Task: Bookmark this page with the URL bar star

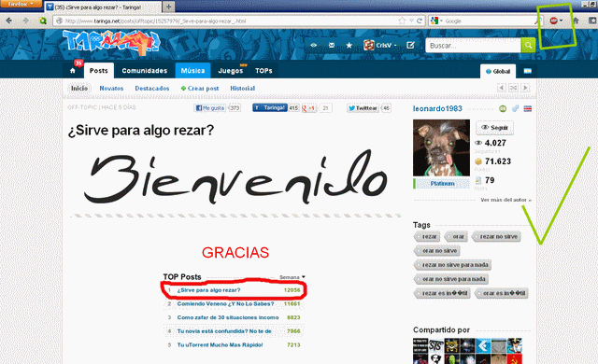Action: 402,21
